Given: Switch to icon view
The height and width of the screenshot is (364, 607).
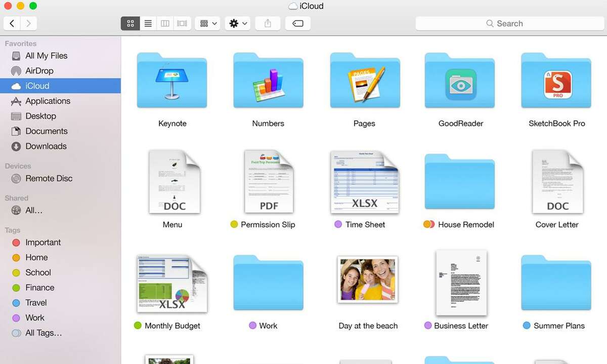Looking at the screenshot, I should pos(130,23).
